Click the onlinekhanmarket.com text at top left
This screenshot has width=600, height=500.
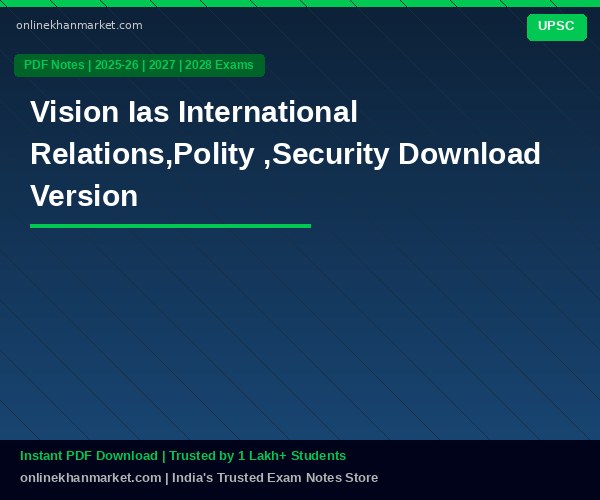click(79, 25)
